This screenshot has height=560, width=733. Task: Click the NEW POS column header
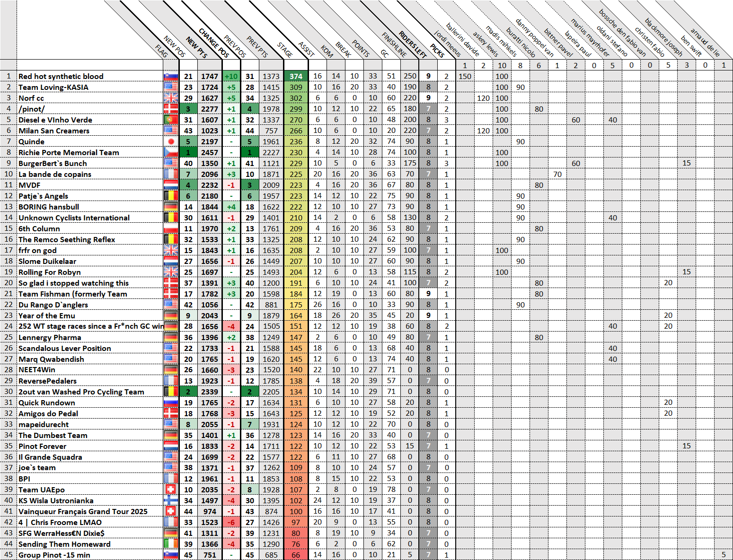point(174,46)
